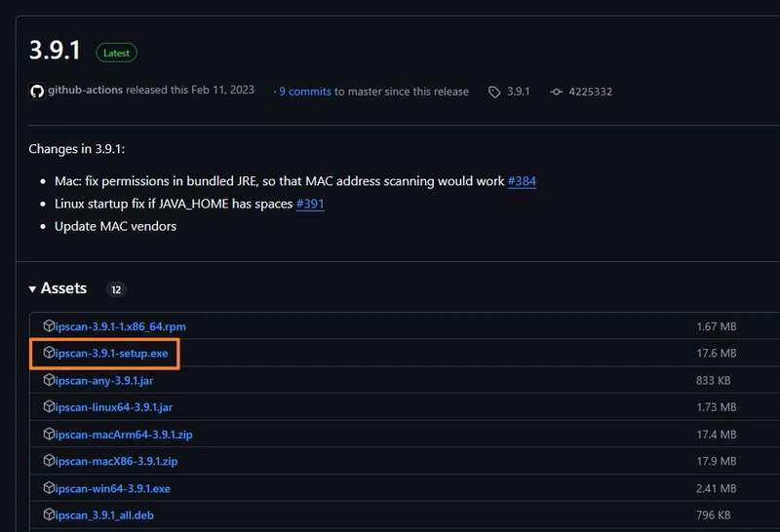Open issue #384 link
The width and height of the screenshot is (780, 532).
(x=522, y=181)
